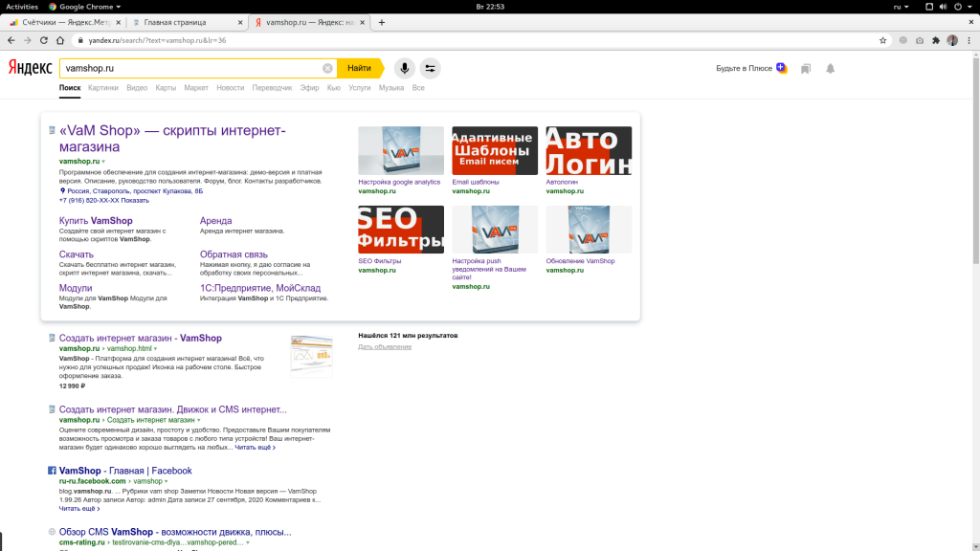Open the Google Chrome app menu
This screenshot has width=980, height=551.
pos(84,7)
